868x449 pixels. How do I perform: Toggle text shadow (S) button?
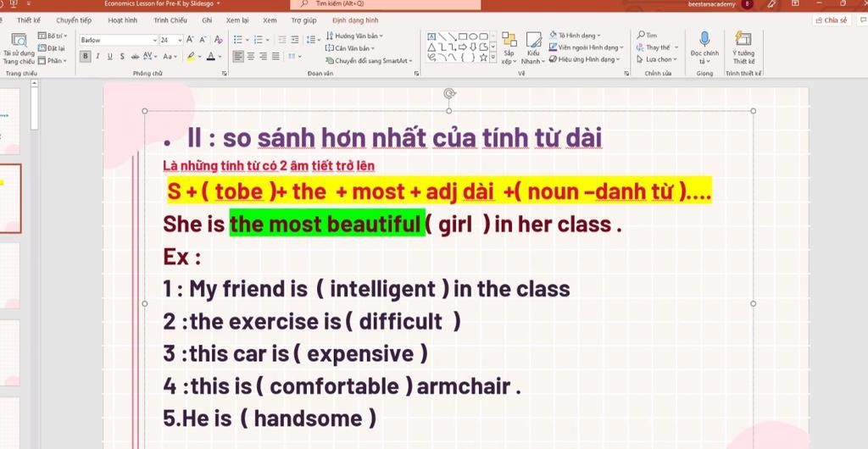(122, 57)
